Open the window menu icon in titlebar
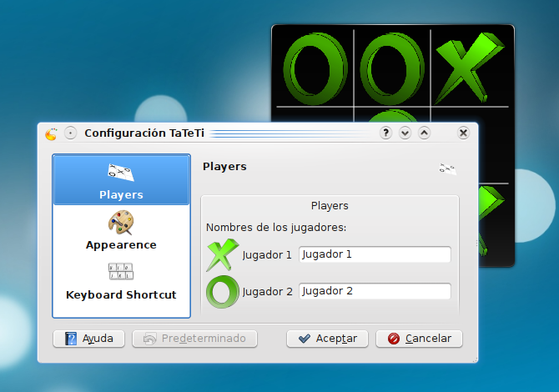 52,134
